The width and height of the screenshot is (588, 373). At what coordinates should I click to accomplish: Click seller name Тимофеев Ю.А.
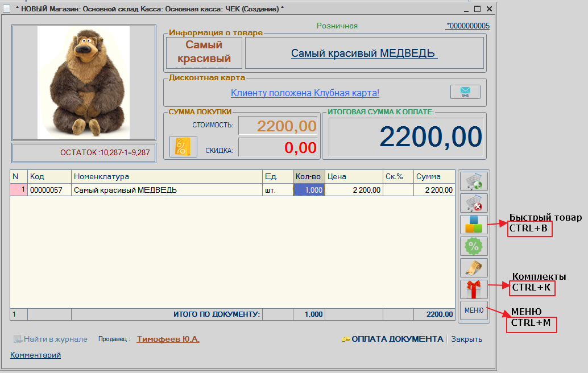pyautogui.click(x=168, y=339)
